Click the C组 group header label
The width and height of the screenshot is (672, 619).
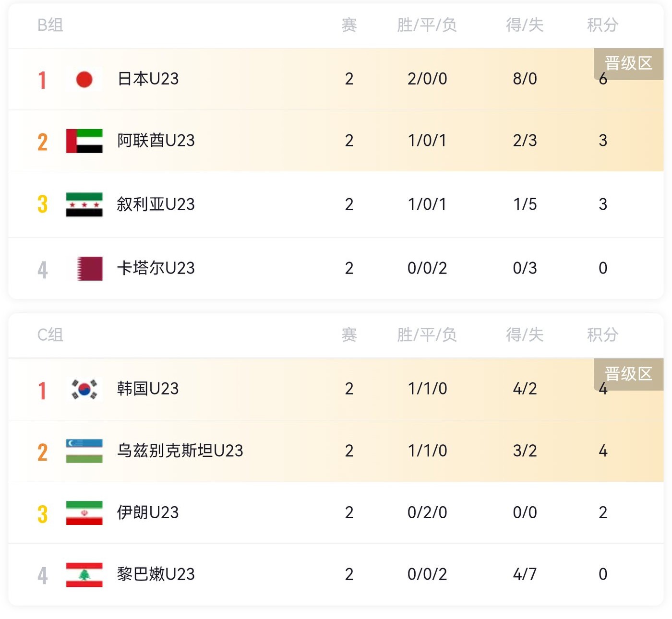(50, 335)
